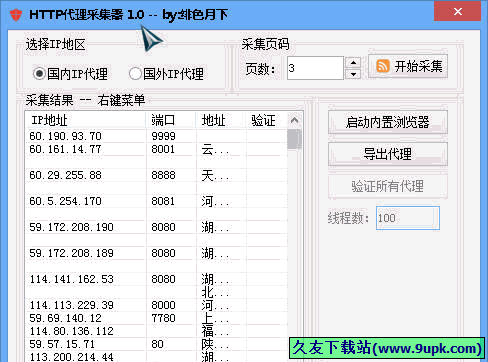Click the 地址 column header

pyautogui.click(x=221, y=120)
